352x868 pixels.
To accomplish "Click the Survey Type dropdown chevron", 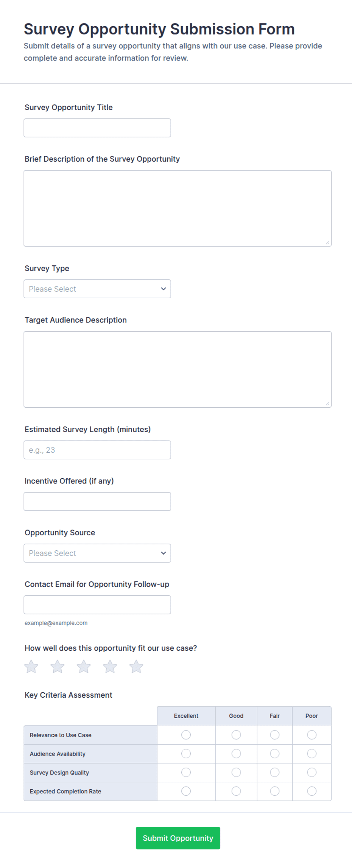I will tap(164, 289).
